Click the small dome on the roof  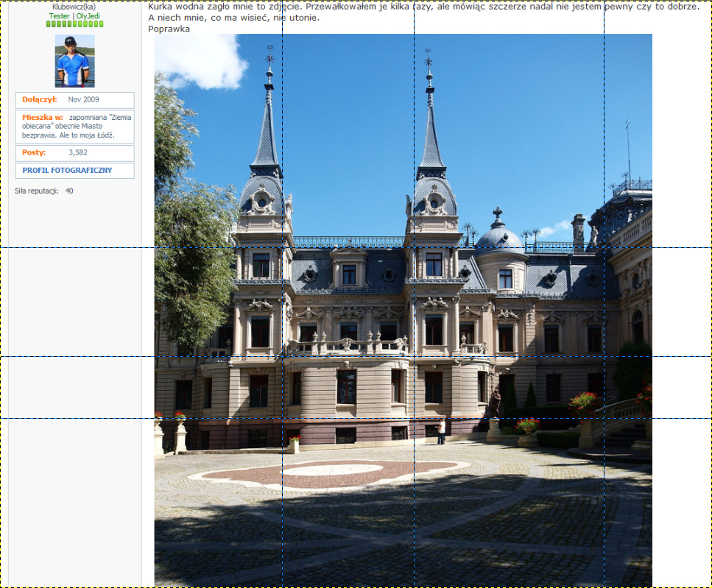pos(499,235)
